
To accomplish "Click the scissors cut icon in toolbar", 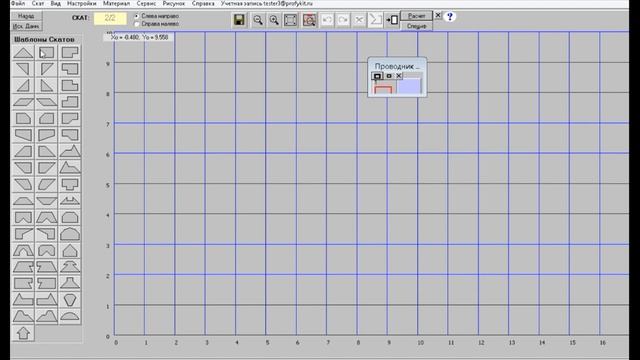I will click(x=359, y=20).
